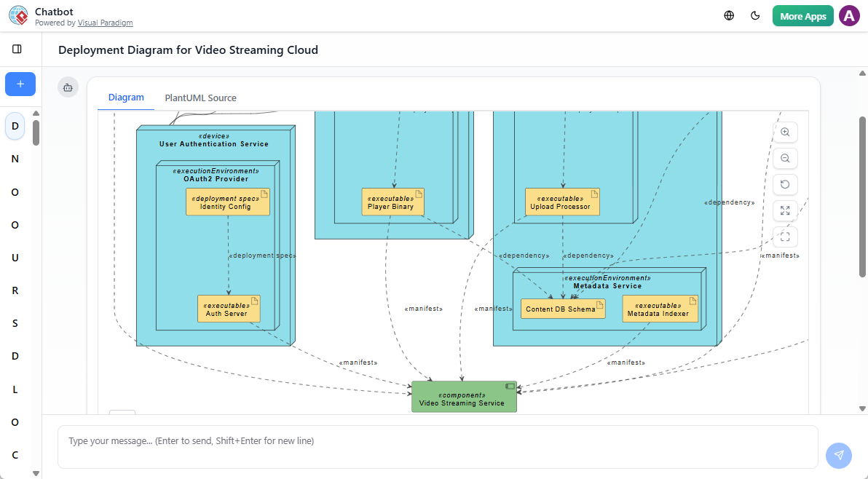Click the message input field
This screenshot has height=479, width=868.
(x=437, y=440)
